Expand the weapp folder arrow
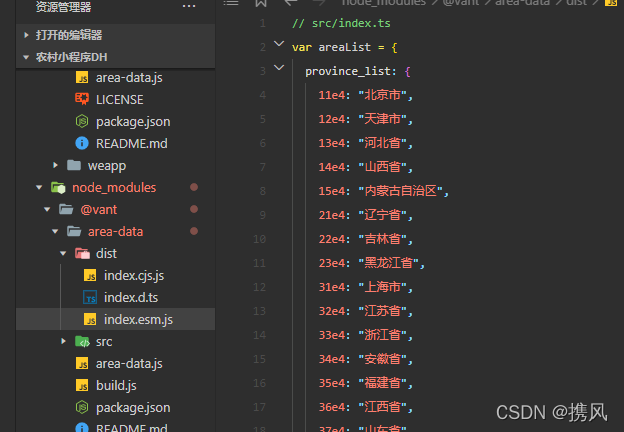Image resolution: width=624 pixels, height=432 pixels. tap(55, 165)
